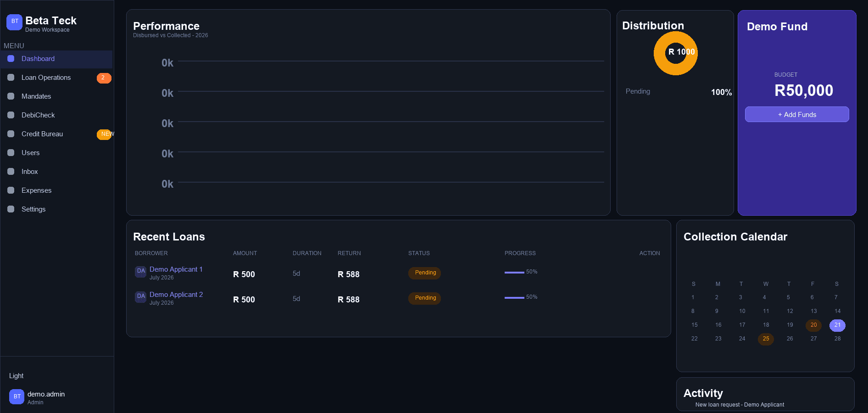
Task: Click the orange Distribution donut chart
Action: (675, 53)
